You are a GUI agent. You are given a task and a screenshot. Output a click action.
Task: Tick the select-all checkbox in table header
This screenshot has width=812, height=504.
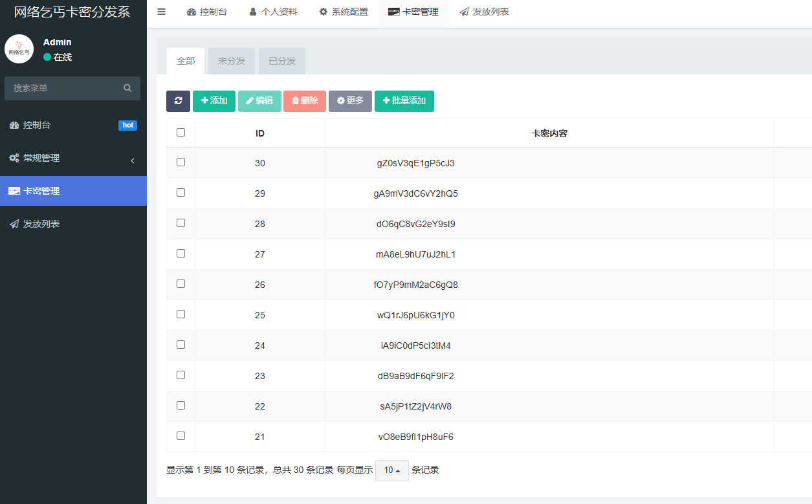pos(181,133)
